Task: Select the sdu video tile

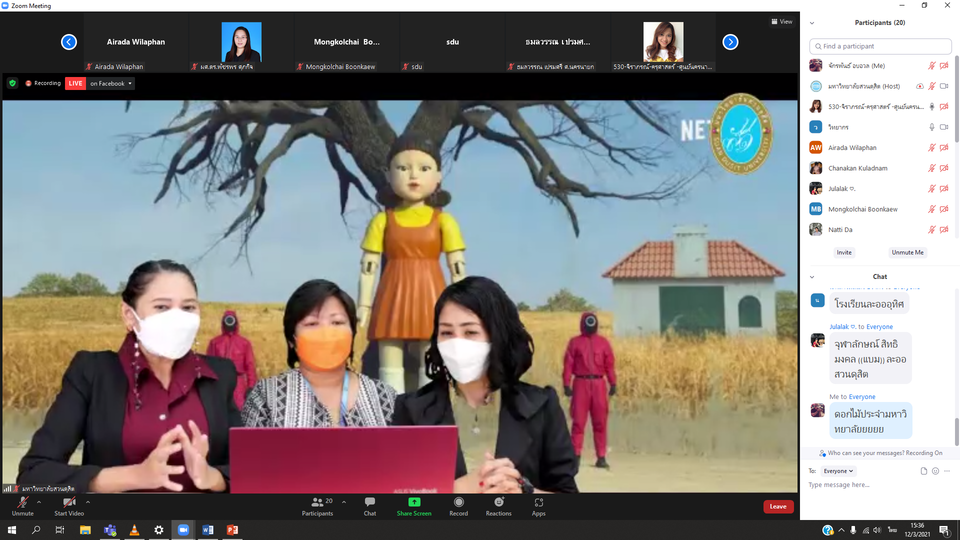Action: tap(452, 42)
